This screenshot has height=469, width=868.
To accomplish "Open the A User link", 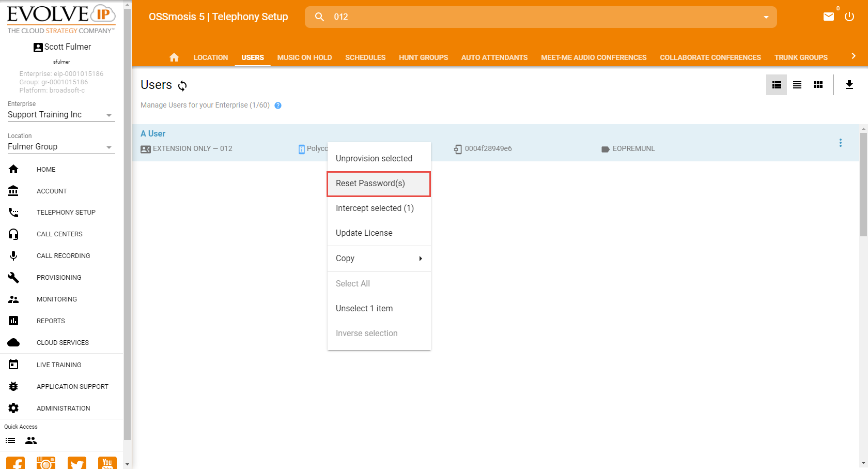I will point(153,133).
